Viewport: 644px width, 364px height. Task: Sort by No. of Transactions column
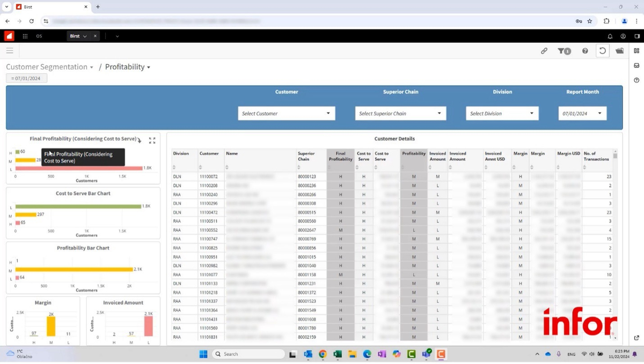(x=596, y=156)
